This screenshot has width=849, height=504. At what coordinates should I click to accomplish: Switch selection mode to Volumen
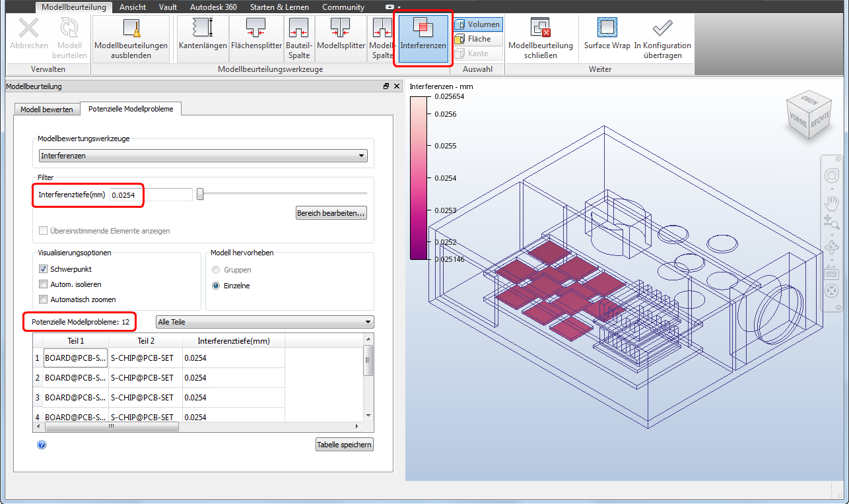coord(478,24)
